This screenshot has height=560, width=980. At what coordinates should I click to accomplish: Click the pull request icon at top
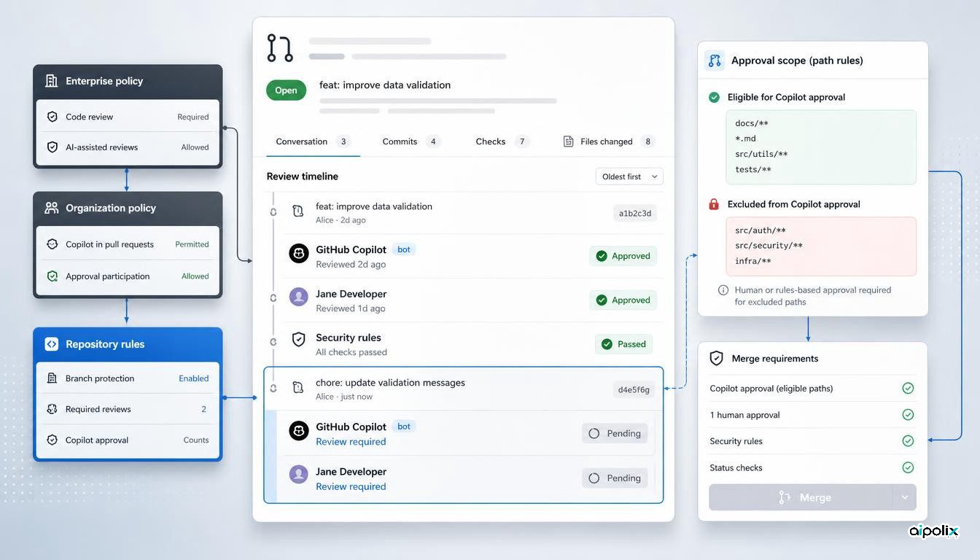pos(280,47)
